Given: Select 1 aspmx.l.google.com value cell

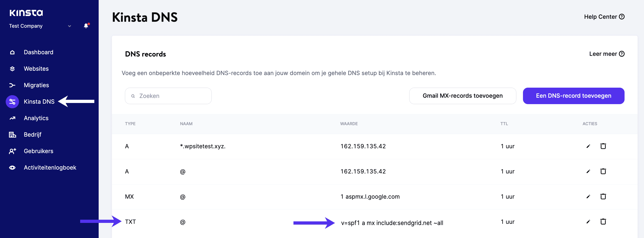Looking at the screenshot, I should (370, 197).
